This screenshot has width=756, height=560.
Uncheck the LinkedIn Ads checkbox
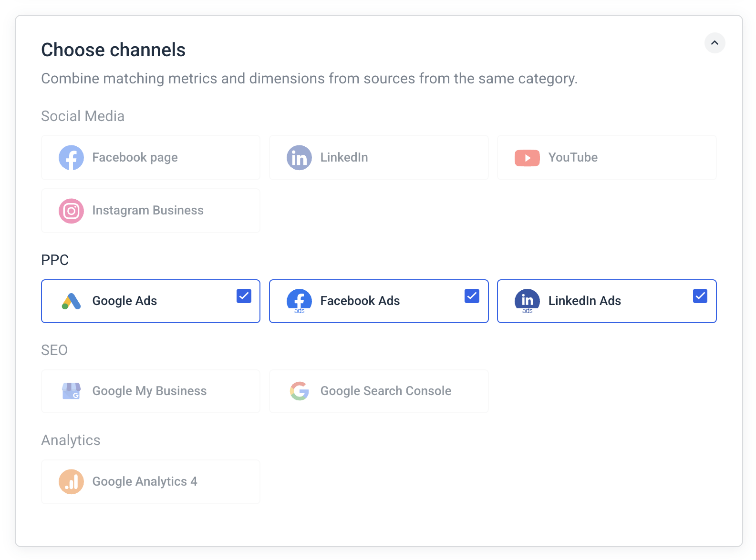click(x=700, y=296)
